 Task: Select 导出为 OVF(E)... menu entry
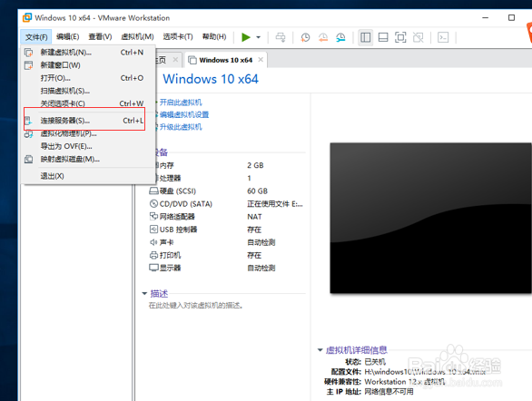[x=88, y=146]
